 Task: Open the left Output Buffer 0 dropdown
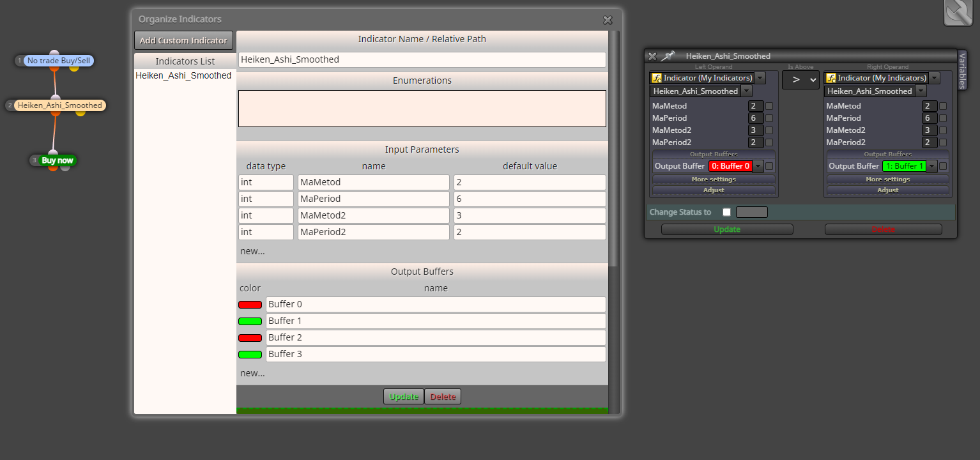coord(736,166)
